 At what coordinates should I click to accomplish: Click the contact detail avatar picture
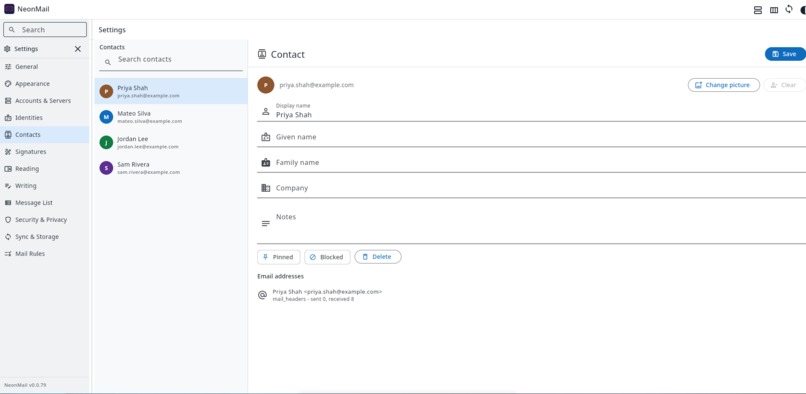pos(266,85)
